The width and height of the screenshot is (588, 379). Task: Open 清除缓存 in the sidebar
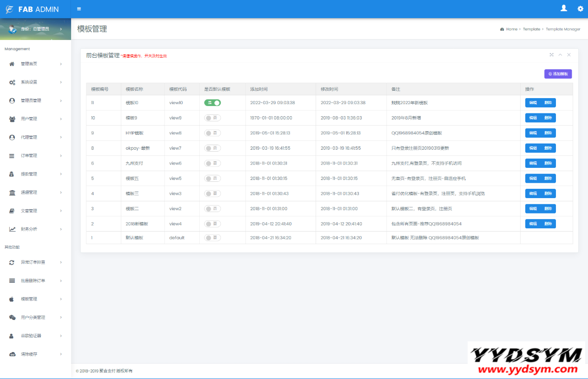pos(29,354)
